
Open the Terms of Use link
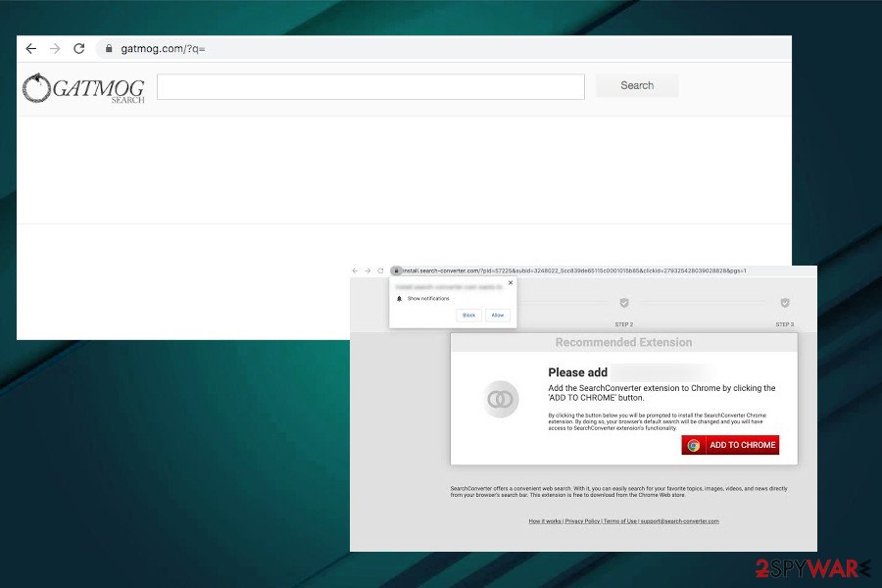pos(620,521)
